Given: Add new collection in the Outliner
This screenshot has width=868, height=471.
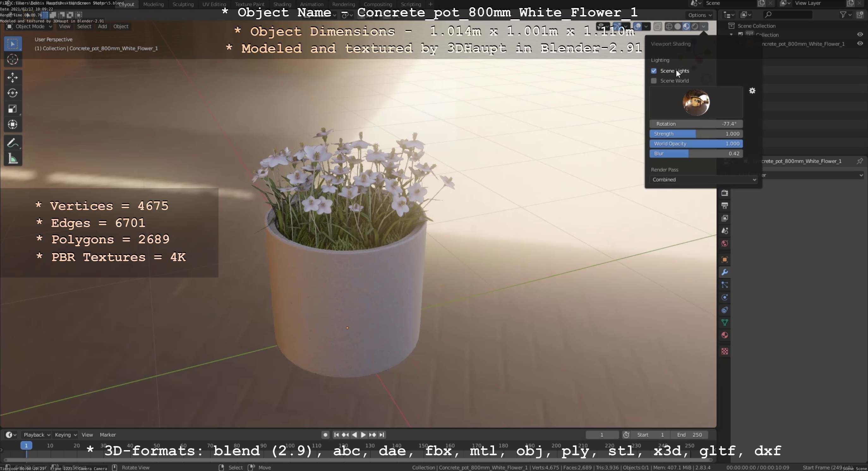Looking at the screenshot, I should pyautogui.click(x=859, y=15).
